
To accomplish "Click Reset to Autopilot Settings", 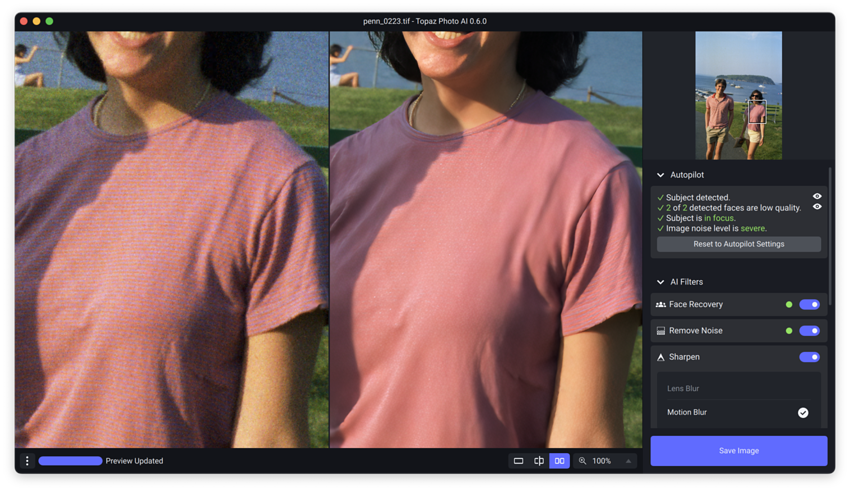I will [x=738, y=244].
